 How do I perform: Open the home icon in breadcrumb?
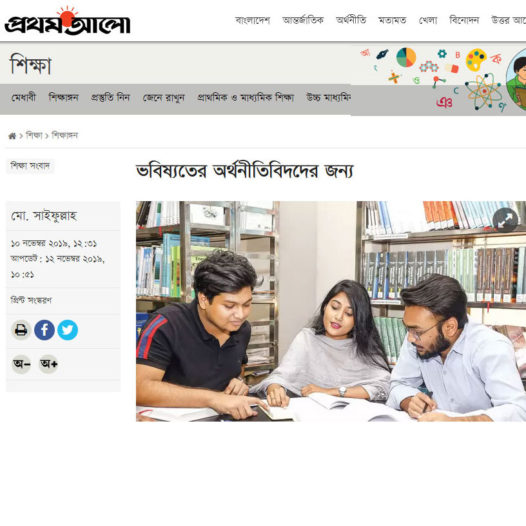(x=12, y=136)
